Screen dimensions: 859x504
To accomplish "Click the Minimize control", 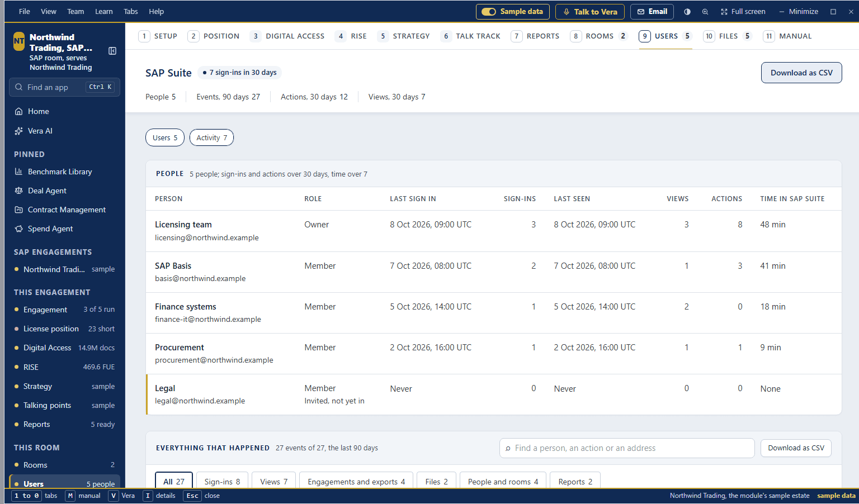I will click(799, 12).
